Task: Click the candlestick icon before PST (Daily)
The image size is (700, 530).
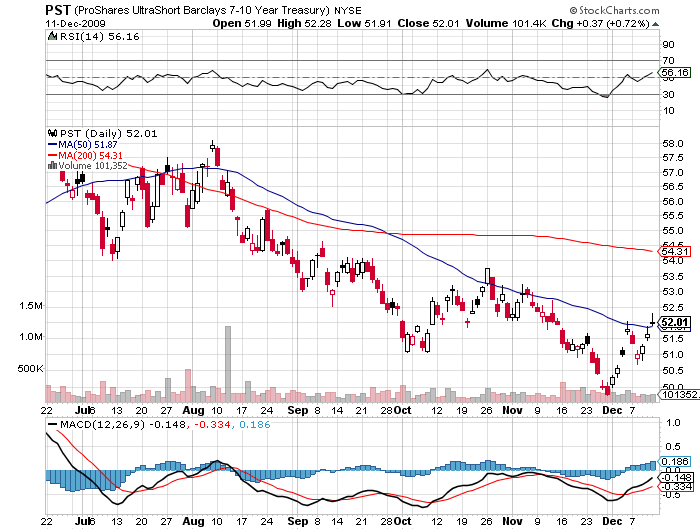Action: [53, 133]
